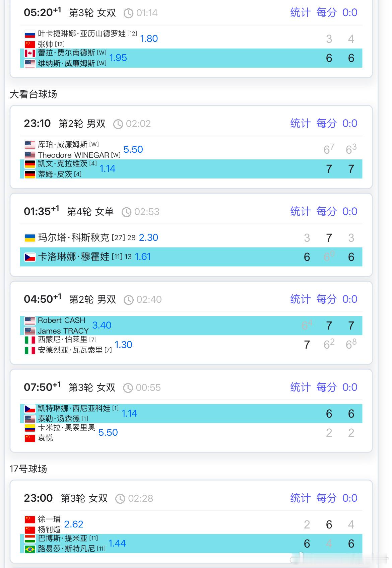Click the Brazil flag next to 路易莎·斯特凡尼
This screenshot has height=568, width=392.
[30, 549]
